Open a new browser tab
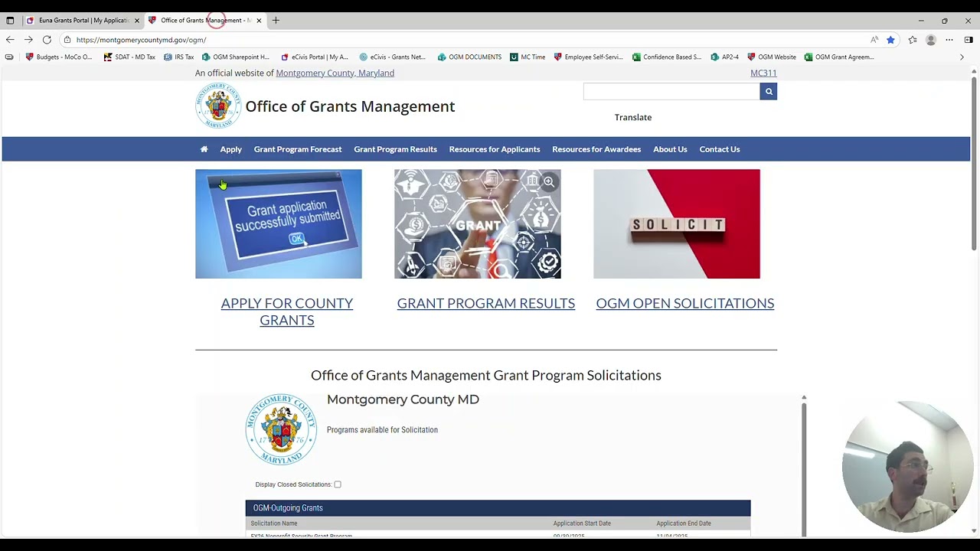 point(276,21)
